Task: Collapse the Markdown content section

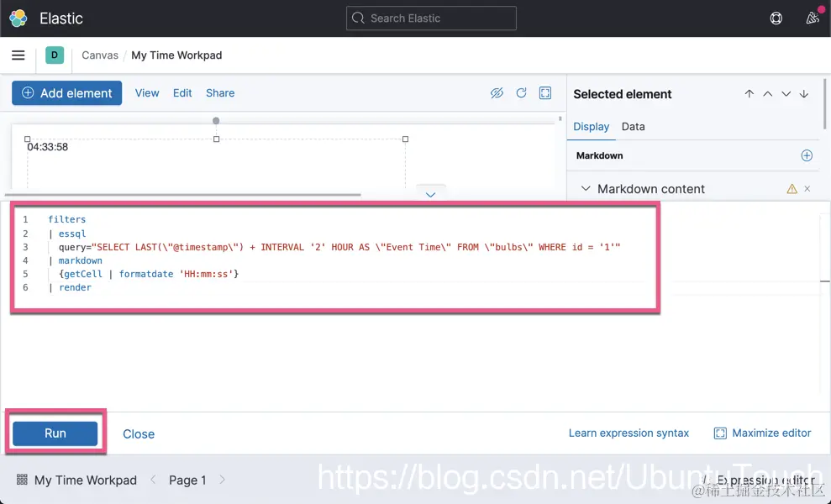Action: (586, 189)
